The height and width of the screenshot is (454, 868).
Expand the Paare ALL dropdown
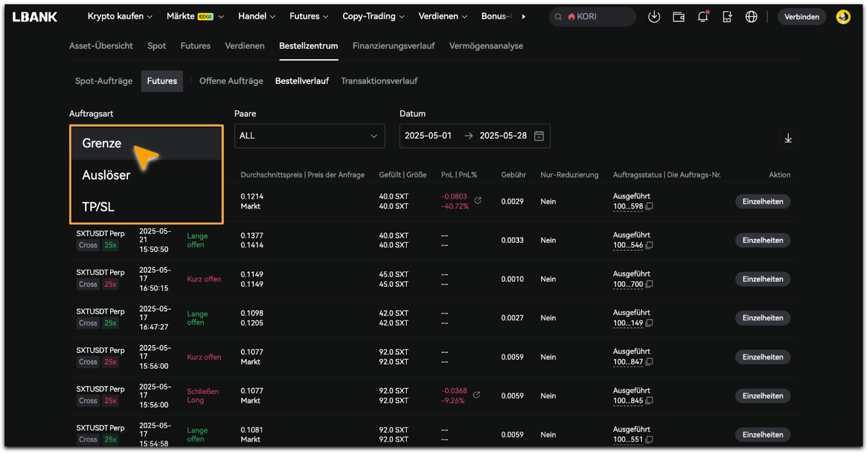(309, 136)
